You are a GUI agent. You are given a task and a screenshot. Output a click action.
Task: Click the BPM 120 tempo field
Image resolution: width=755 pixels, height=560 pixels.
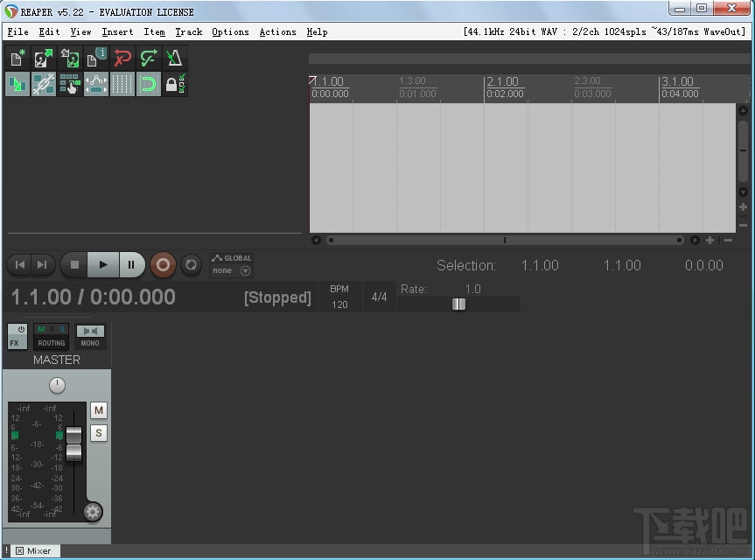pos(339,297)
